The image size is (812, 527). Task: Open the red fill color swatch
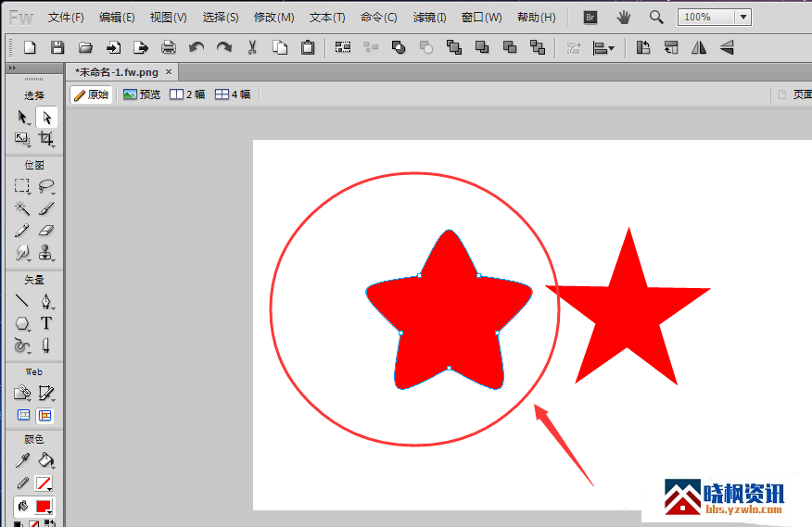(44, 507)
